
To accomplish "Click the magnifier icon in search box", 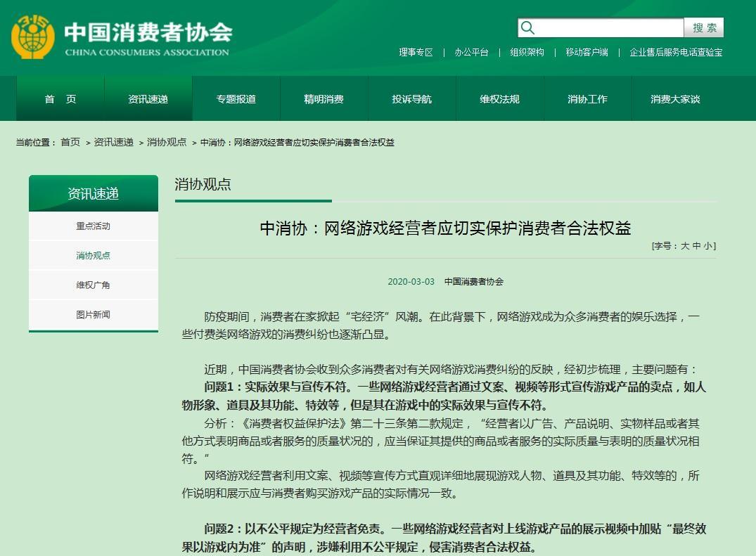I will click(528, 28).
